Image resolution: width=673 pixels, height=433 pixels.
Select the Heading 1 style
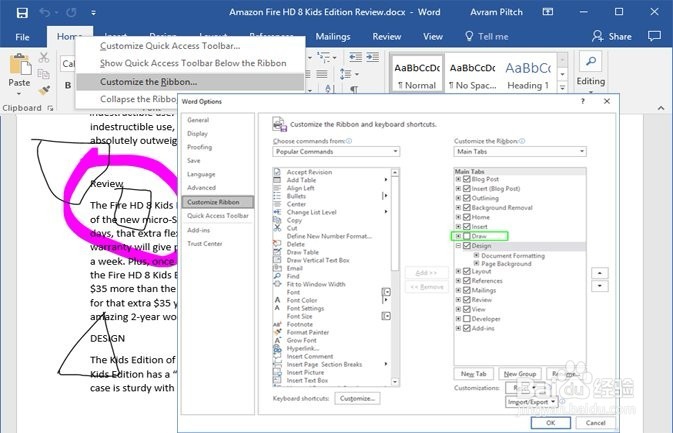528,76
